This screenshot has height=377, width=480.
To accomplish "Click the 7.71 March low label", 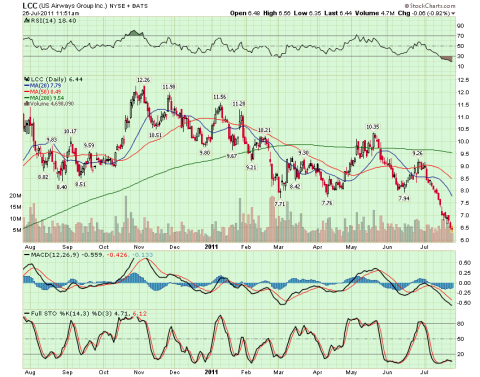I will click(280, 204).
